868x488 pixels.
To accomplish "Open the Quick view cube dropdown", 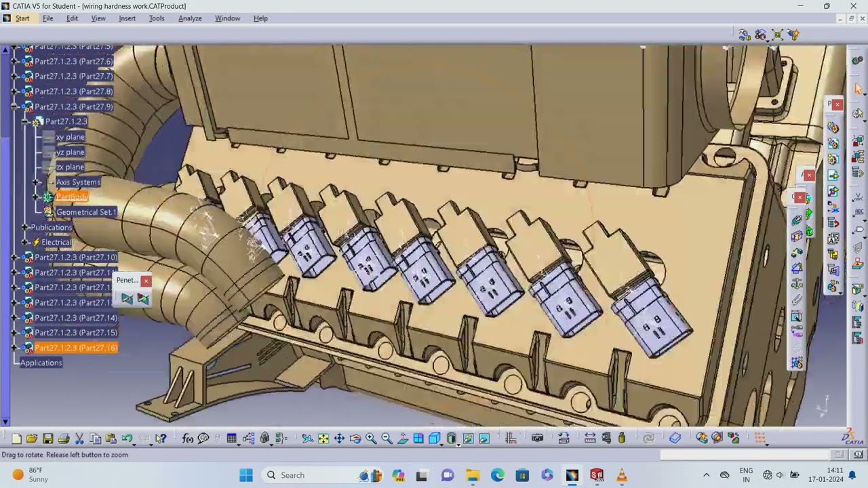I will pos(441,444).
